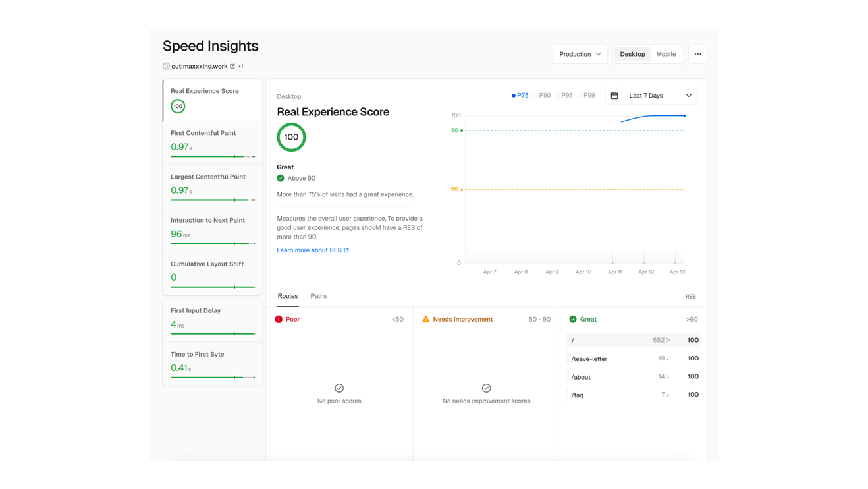Click the large 100 score ring
This screenshot has height=489, width=868.
coord(291,137)
